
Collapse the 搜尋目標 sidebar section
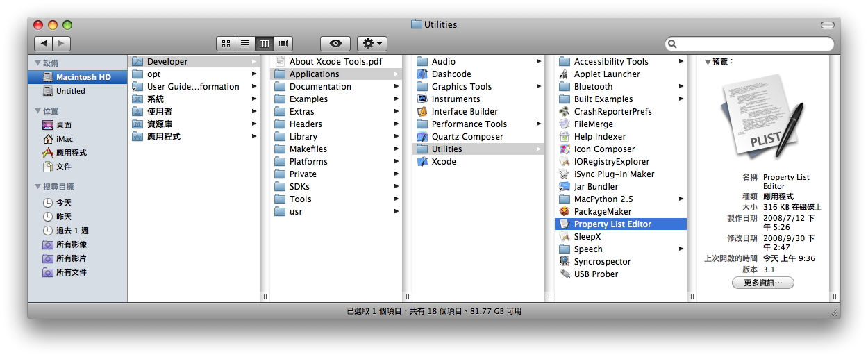tap(37, 187)
